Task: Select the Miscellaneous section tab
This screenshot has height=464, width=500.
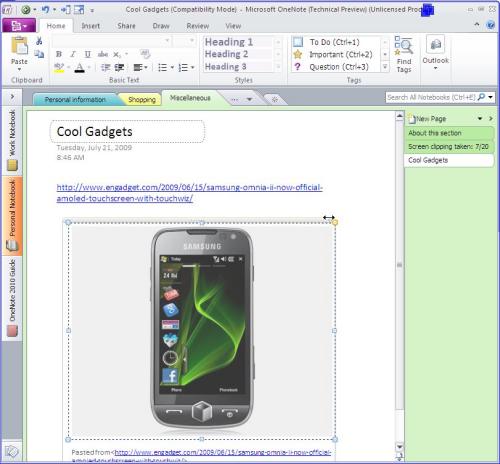Action: pos(190,98)
